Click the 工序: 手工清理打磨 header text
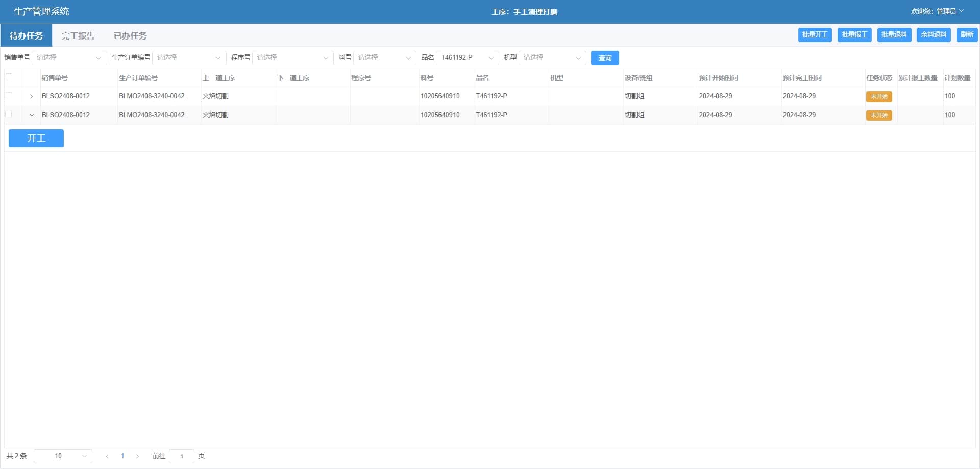The image size is (980, 469). pos(524,12)
